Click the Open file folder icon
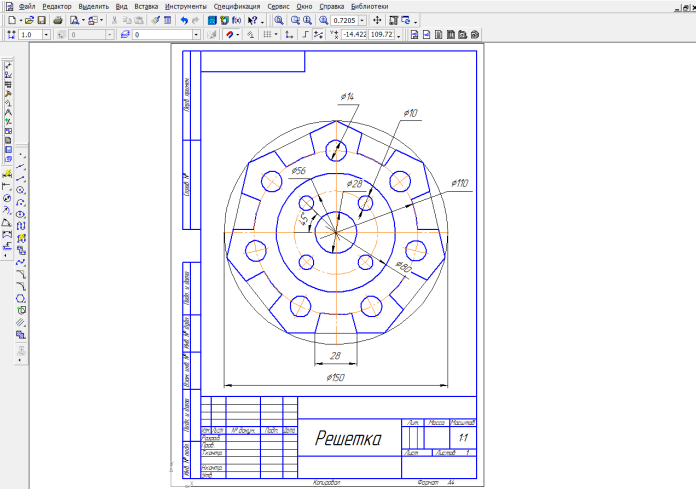This screenshot has height=489, width=696. [27, 20]
